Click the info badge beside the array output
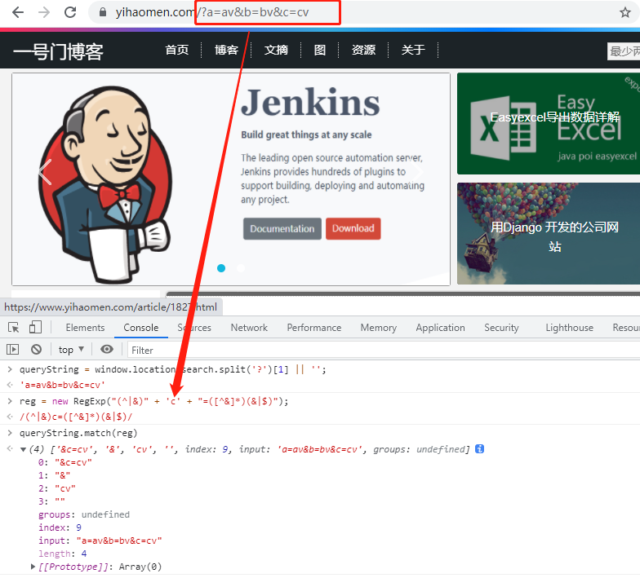This screenshot has height=578, width=640. tap(480, 449)
